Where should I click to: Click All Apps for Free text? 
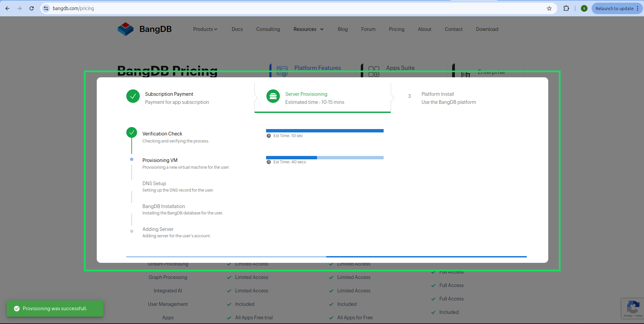pos(355,318)
